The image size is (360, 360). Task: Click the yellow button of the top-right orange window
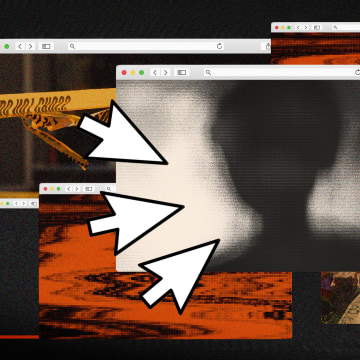tap(283, 27)
